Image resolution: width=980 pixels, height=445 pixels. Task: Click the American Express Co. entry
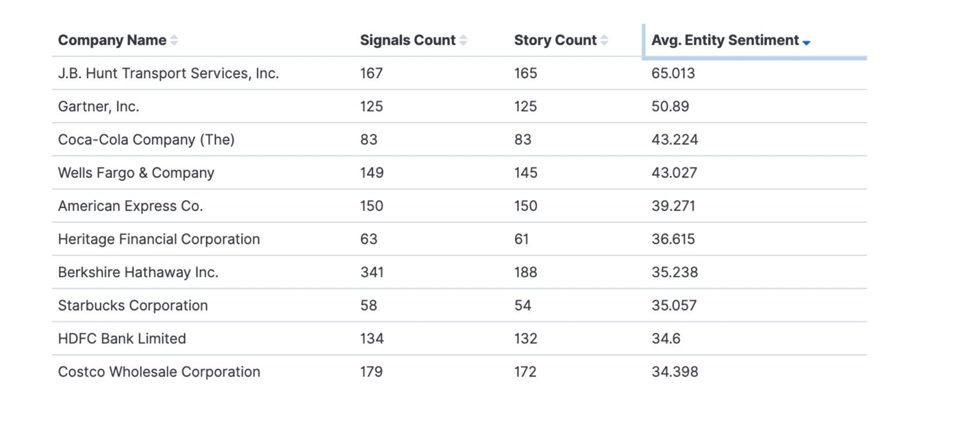[130, 206]
